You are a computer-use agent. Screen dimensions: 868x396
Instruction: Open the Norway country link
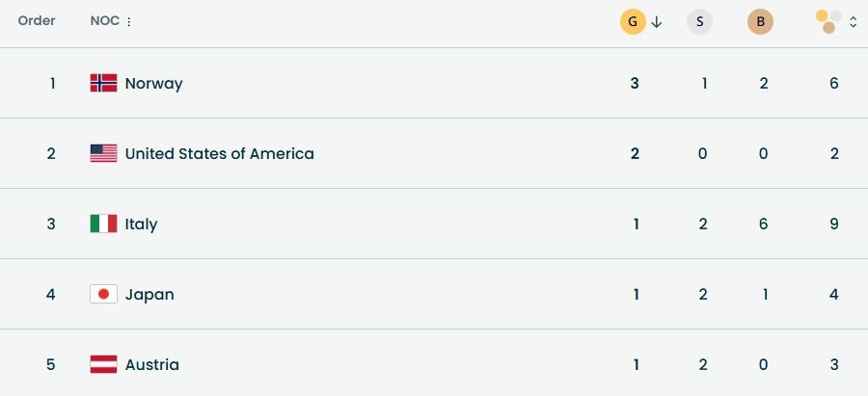(x=153, y=83)
